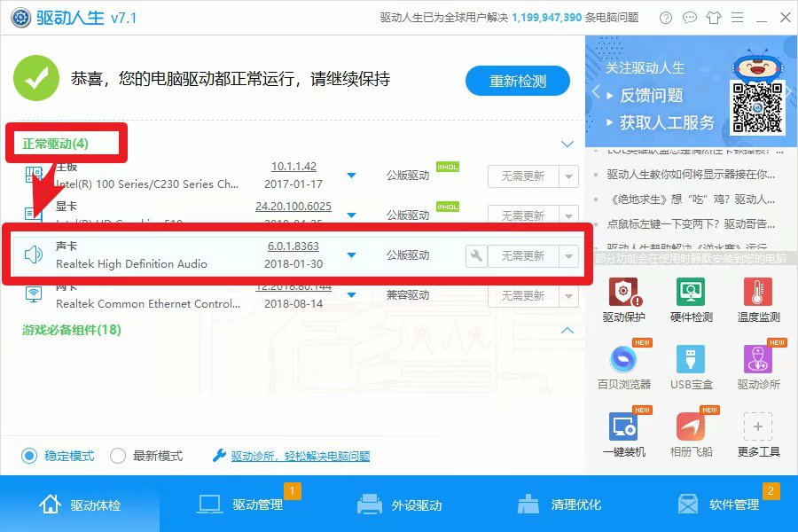Viewport: 798px width, 532px height.
Task: Click the 1,199,947,390 counter text
Action: click(x=546, y=18)
